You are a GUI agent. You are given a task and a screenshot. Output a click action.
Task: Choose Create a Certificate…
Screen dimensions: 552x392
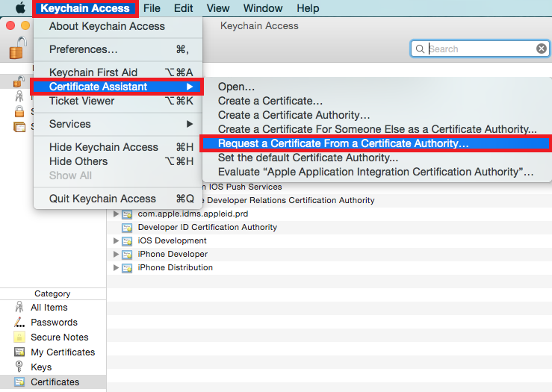376,101
